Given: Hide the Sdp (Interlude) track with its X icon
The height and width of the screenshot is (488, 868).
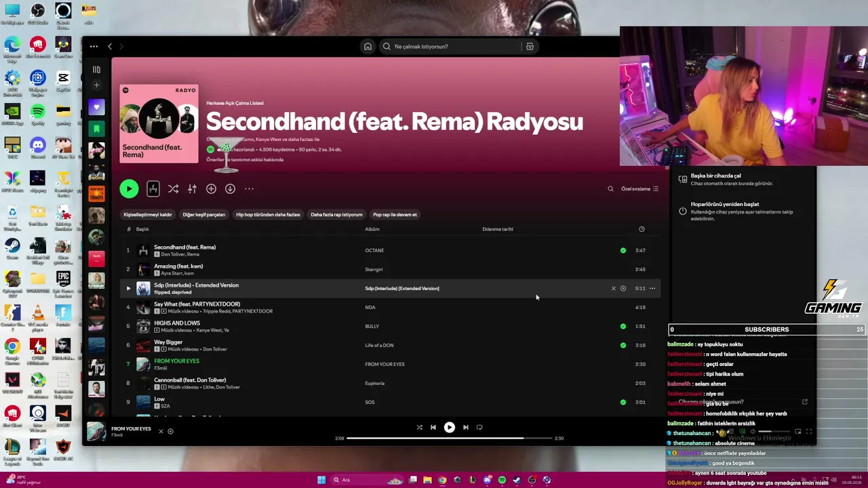Looking at the screenshot, I should click(614, 289).
